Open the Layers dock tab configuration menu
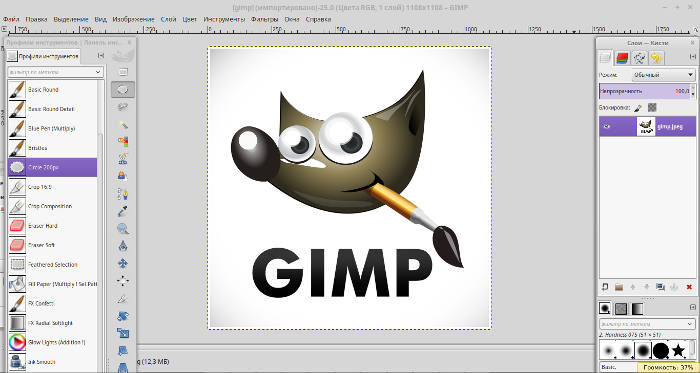Viewport: 700px width, 373px height. [692, 57]
